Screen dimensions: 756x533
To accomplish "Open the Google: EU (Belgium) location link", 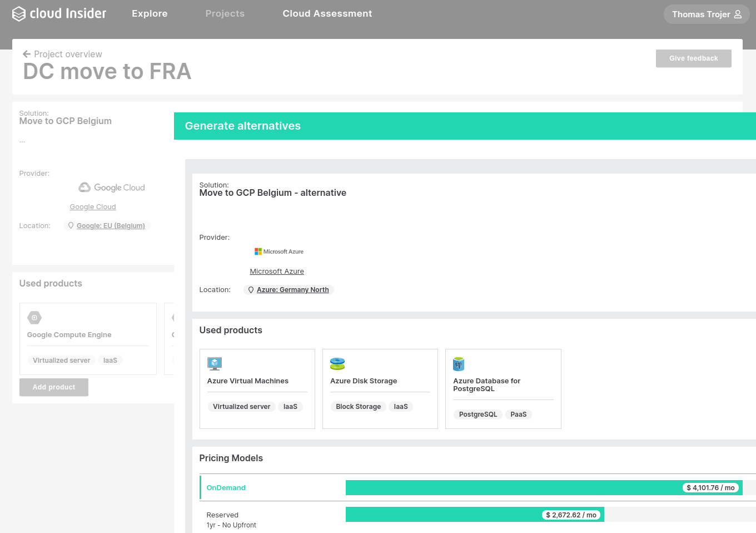I will pyautogui.click(x=111, y=226).
